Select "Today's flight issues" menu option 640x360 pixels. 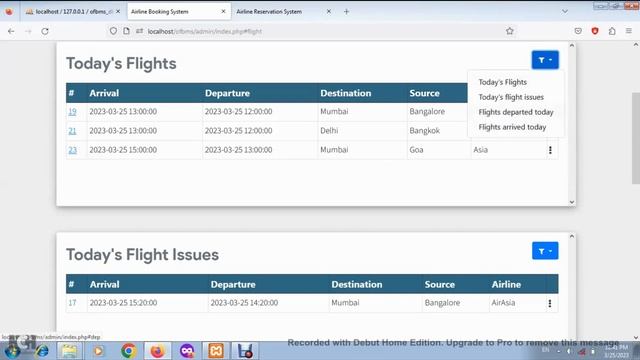click(511, 97)
